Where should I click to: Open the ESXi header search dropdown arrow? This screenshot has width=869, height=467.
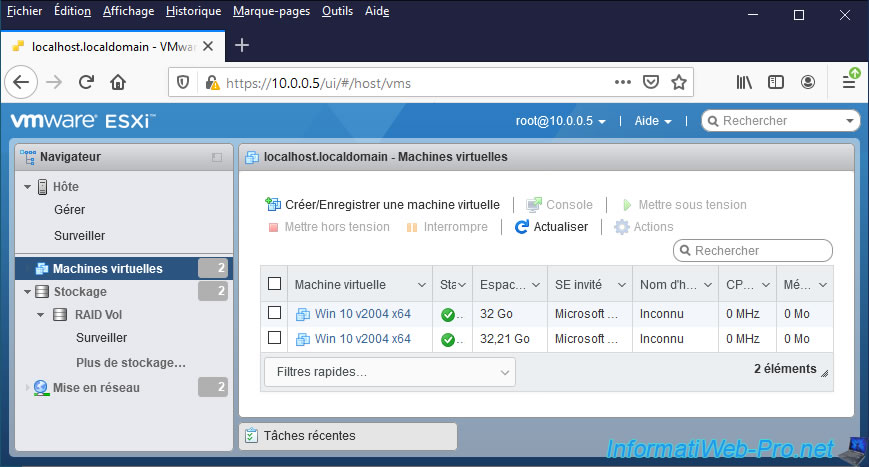pyautogui.click(x=850, y=121)
